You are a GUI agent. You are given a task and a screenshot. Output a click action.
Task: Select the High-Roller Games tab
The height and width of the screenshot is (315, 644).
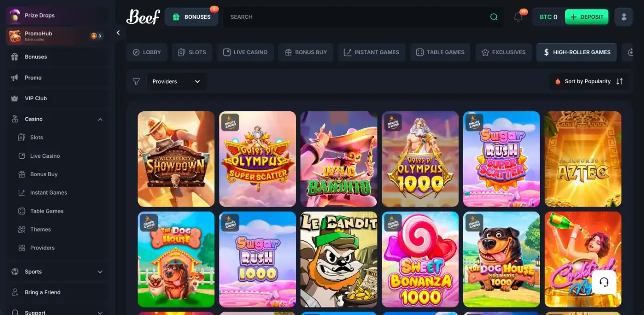tap(577, 52)
